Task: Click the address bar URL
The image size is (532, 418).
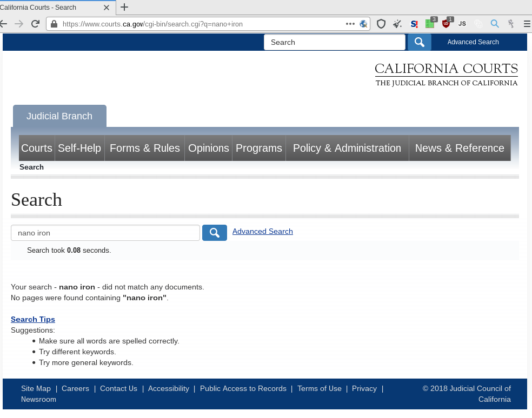Action: [x=152, y=24]
